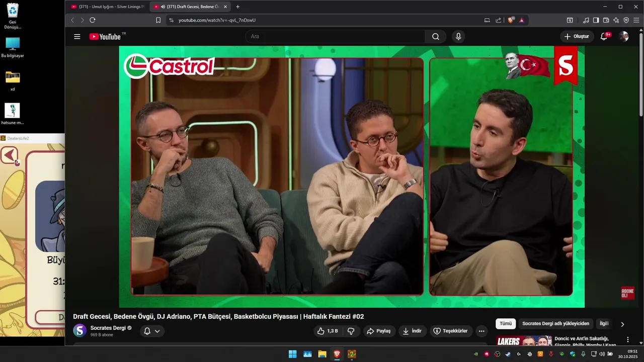The image size is (644, 362).
Task: Open the Socrates Dergi channel avatar
Action: click(x=80, y=330)
